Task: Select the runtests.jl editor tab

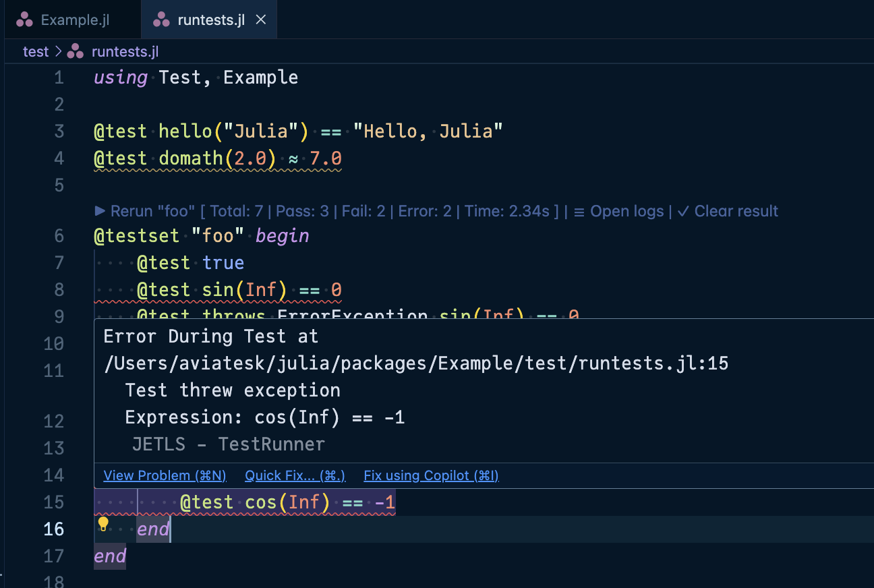Action: coord(210,20)
